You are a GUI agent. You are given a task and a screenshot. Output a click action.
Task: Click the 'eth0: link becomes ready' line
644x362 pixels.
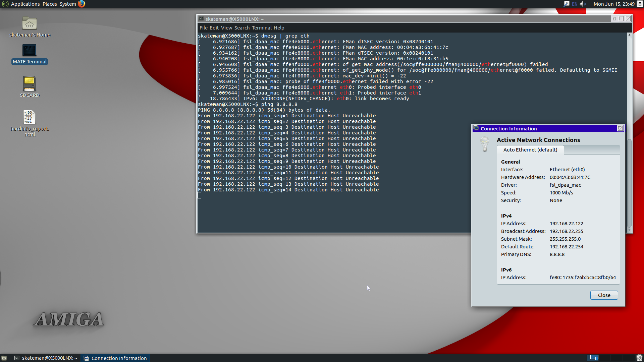click(304, 99)
